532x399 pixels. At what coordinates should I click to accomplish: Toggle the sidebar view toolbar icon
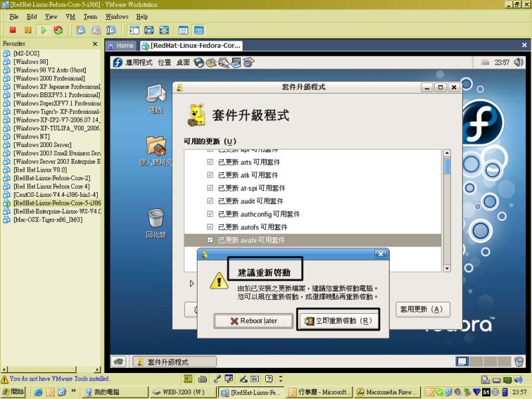click(134, 30)
